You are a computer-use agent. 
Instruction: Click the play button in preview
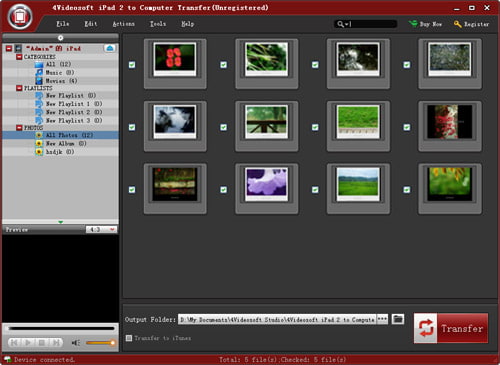28,342
